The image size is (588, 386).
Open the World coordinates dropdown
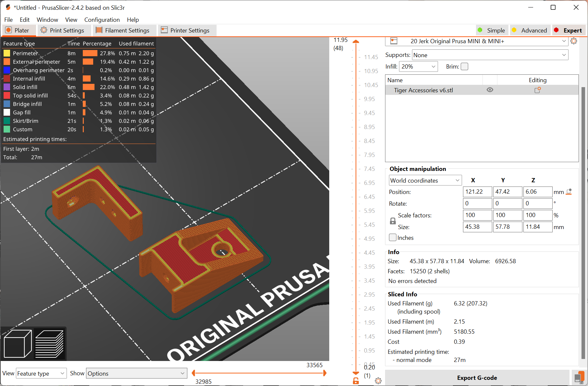point(425,180)
